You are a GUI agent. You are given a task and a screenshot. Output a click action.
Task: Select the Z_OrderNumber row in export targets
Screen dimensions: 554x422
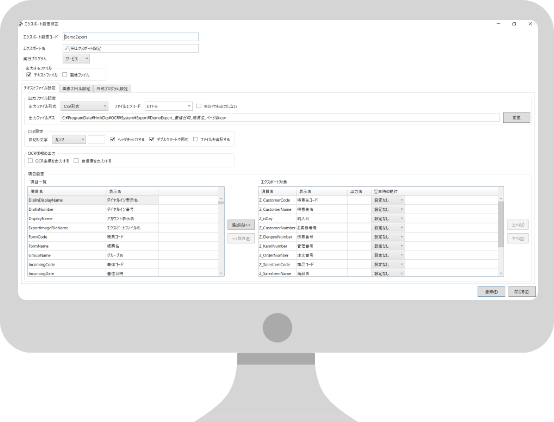click(378, 255)
